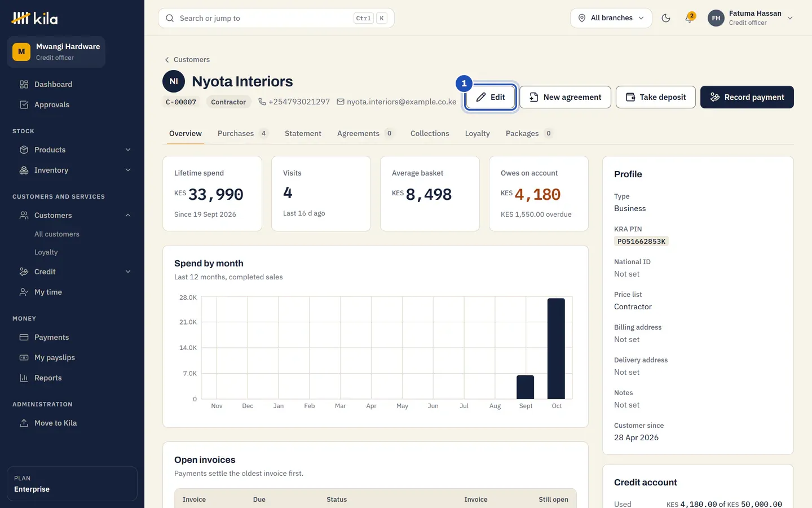This screenshot has width=812, height=508.
Task: Click the phone number +254793021297
Action: pos(299,102)
